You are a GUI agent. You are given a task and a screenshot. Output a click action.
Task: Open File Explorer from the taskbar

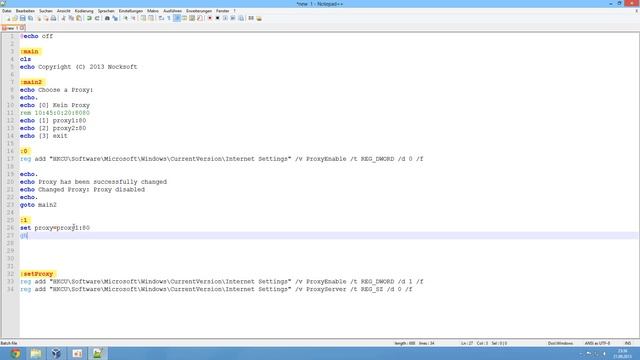tap(36, 353)
